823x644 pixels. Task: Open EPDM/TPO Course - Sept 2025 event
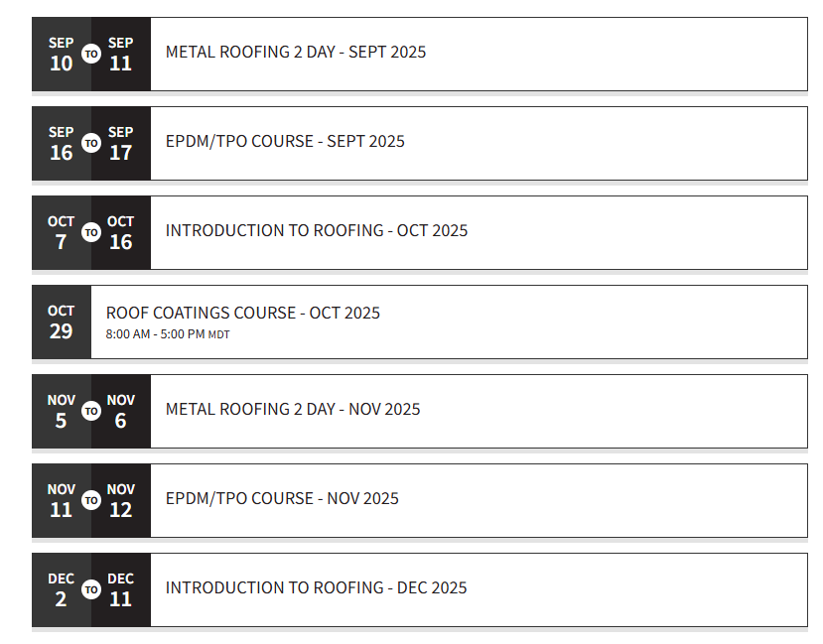click(x=285, y=141)
